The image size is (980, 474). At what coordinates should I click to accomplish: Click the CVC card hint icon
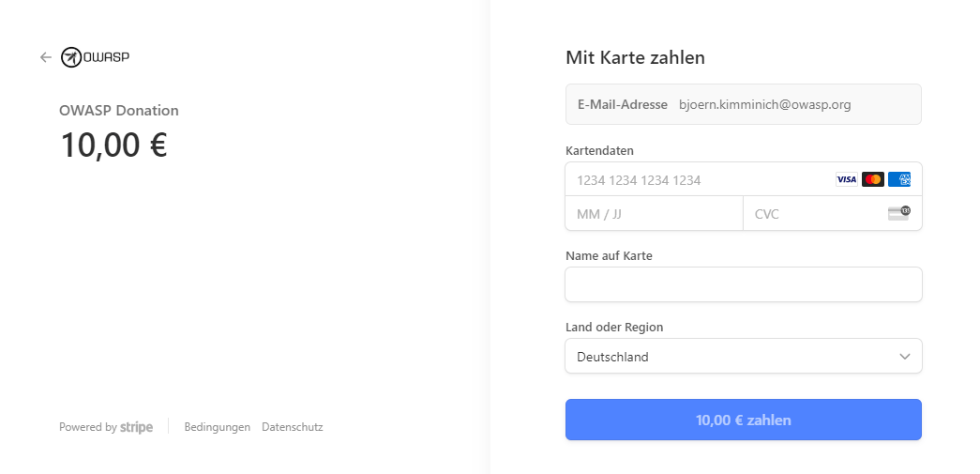[x=898, y=213]
